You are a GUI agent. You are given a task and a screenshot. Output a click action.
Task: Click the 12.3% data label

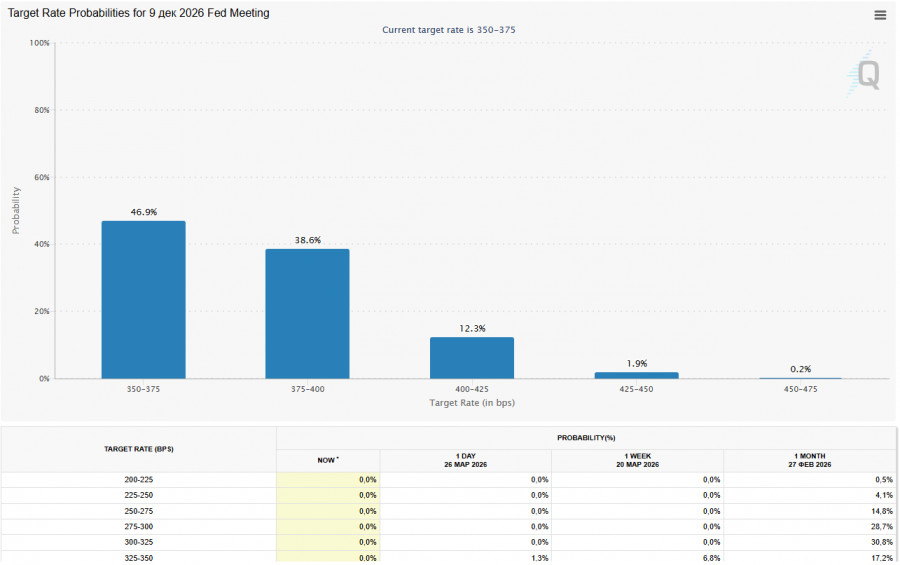pos(472,328)
